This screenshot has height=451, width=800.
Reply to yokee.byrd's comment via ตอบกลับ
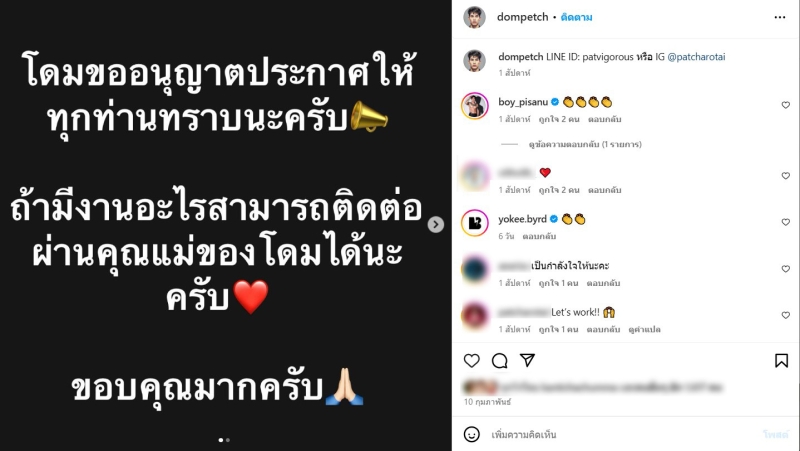[539, 236]
